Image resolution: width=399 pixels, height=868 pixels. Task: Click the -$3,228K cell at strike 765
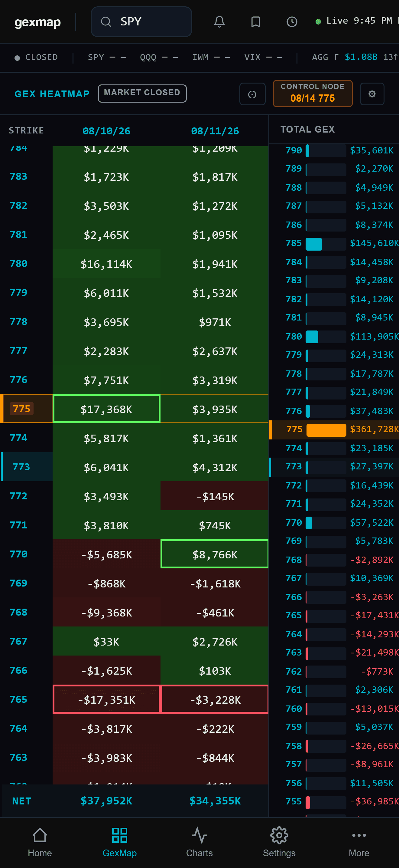[215, 699]
